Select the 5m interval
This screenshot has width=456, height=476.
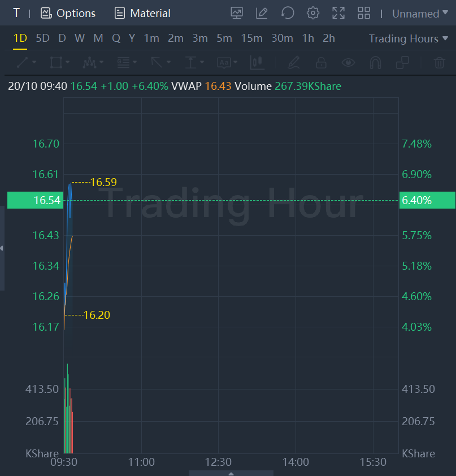point(224,38)
